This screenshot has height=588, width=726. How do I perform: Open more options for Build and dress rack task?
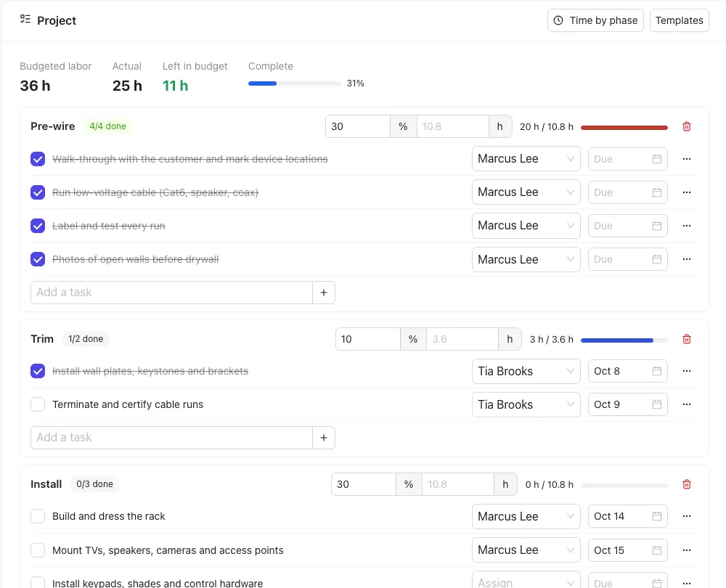point(687,516)
